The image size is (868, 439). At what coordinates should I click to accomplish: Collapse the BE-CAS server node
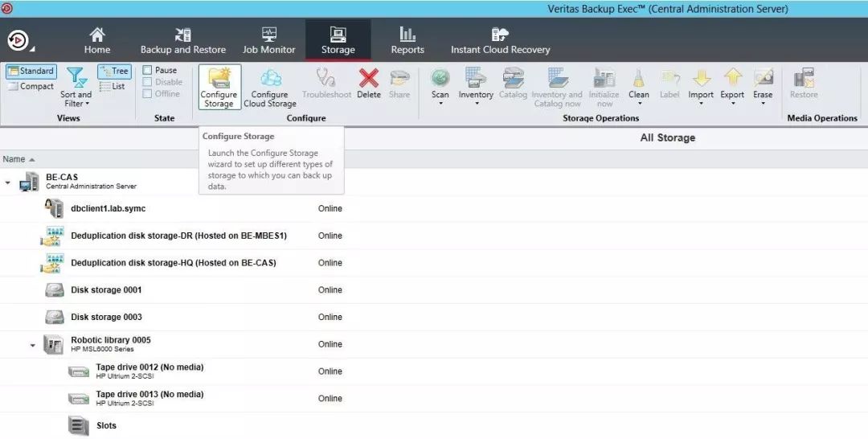pos(8,183)
